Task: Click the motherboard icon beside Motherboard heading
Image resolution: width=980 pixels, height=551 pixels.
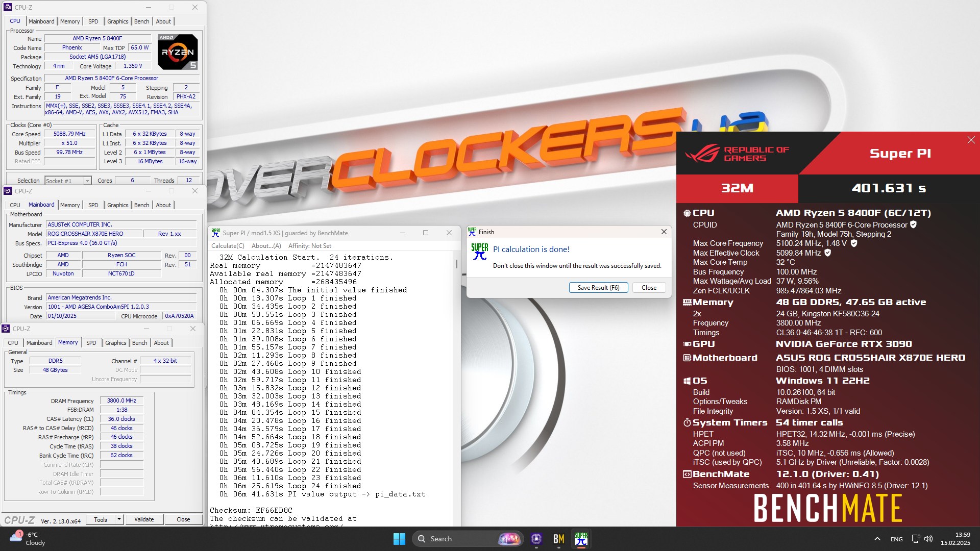Action: tap(687, 358)
